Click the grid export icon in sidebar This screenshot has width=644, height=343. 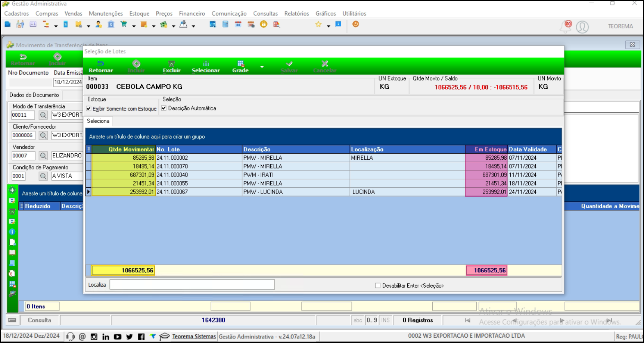pyautogui.click(x=12, y=284)
